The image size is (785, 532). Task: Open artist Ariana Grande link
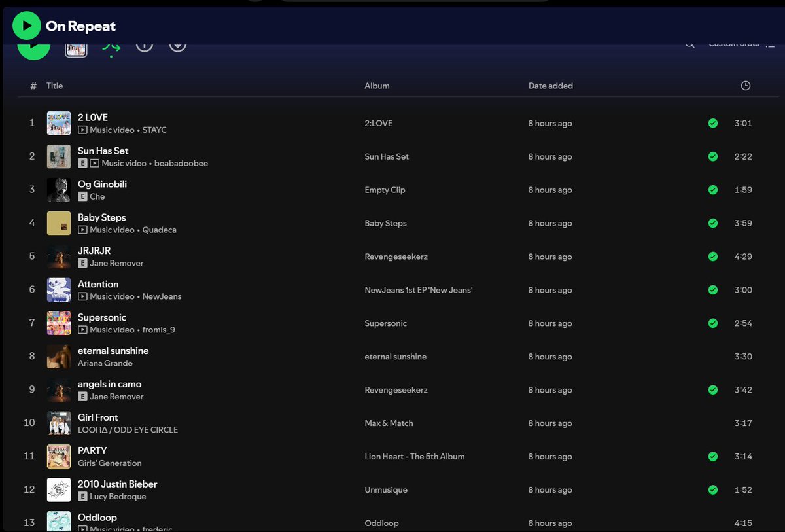[x=105, y=364]
